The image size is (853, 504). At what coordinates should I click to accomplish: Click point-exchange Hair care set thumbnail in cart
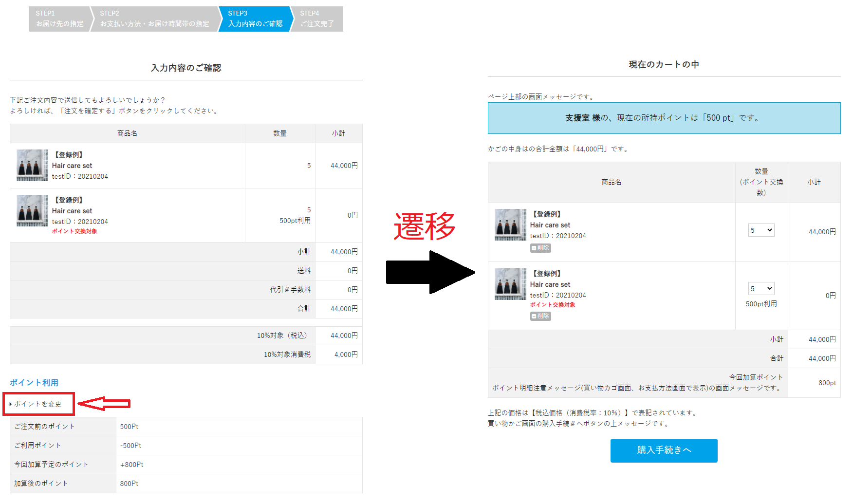(510, 284)
